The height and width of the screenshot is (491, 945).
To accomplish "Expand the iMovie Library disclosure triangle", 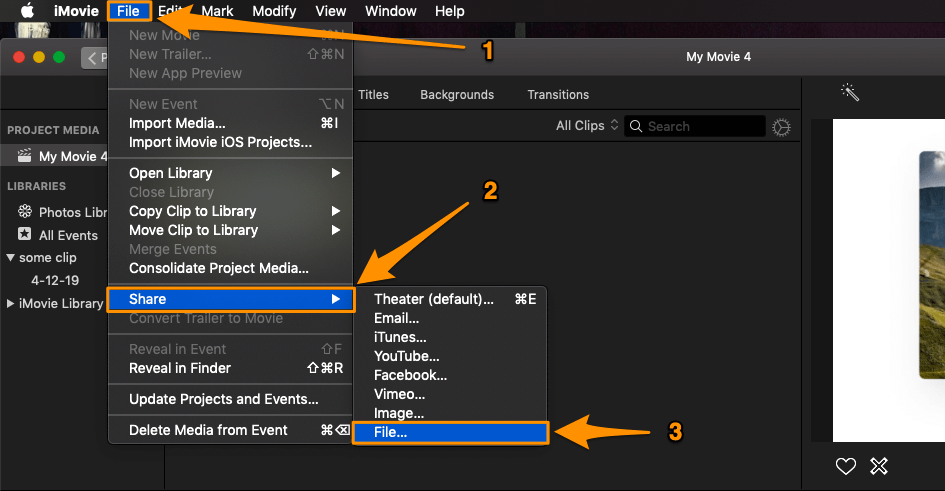I will click(x=11, y=304).
